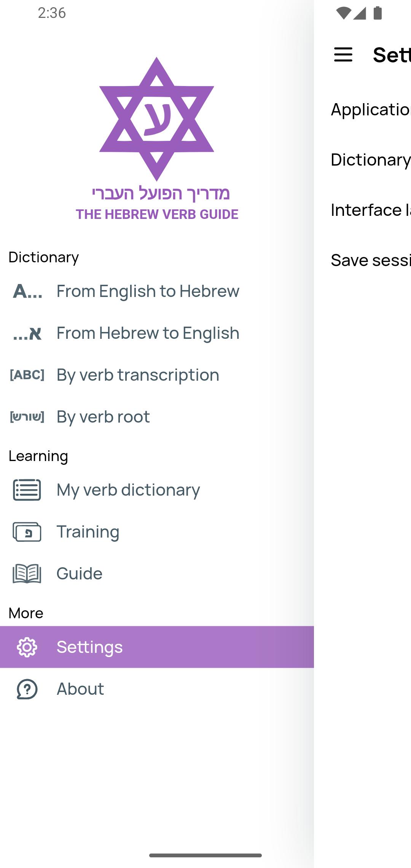Open From English to Hebrew dictionary
Image resolution: width=411 pixels, height=868 pixels.
click(x=148, y=292)
